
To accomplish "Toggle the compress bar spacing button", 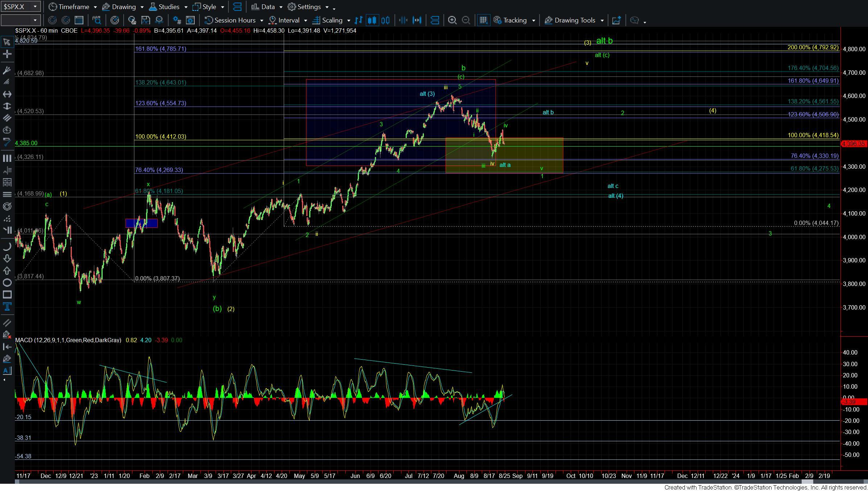I will [403, 20].
